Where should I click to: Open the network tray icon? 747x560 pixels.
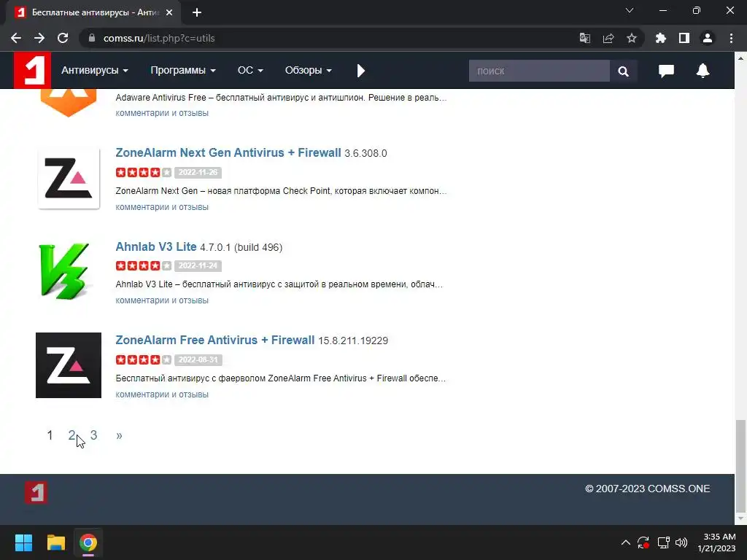[x=663, y=542]
